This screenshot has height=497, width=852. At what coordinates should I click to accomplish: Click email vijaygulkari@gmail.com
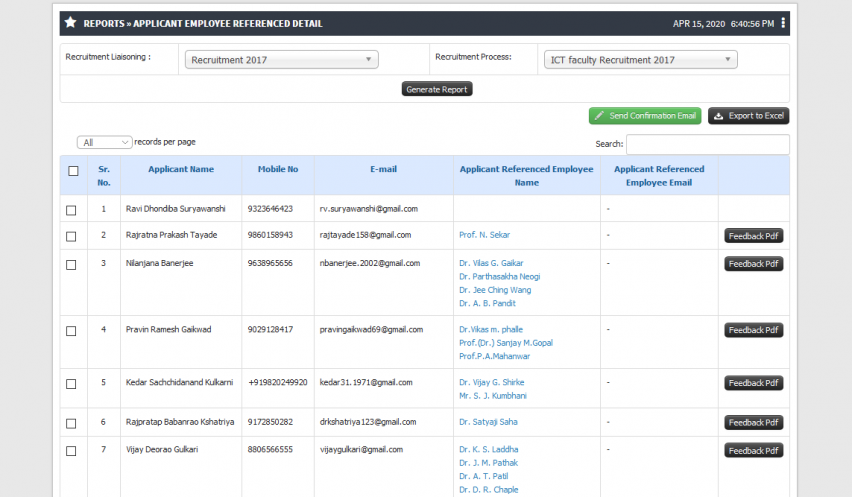coord(361,449)
